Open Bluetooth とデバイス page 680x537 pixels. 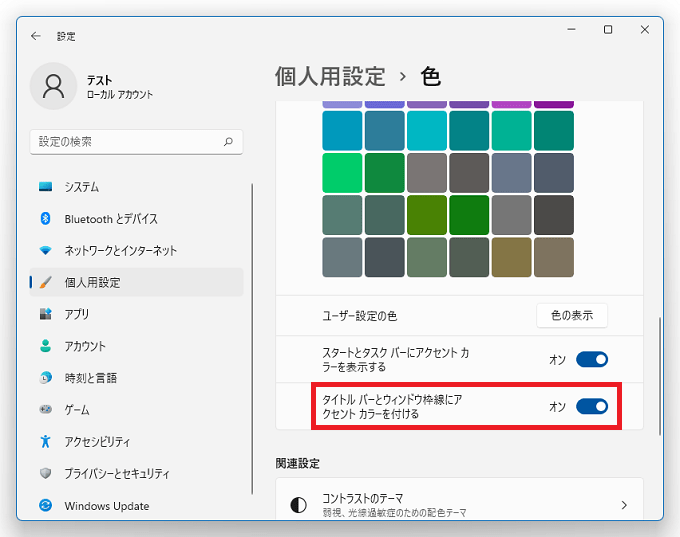coord(136,219)
